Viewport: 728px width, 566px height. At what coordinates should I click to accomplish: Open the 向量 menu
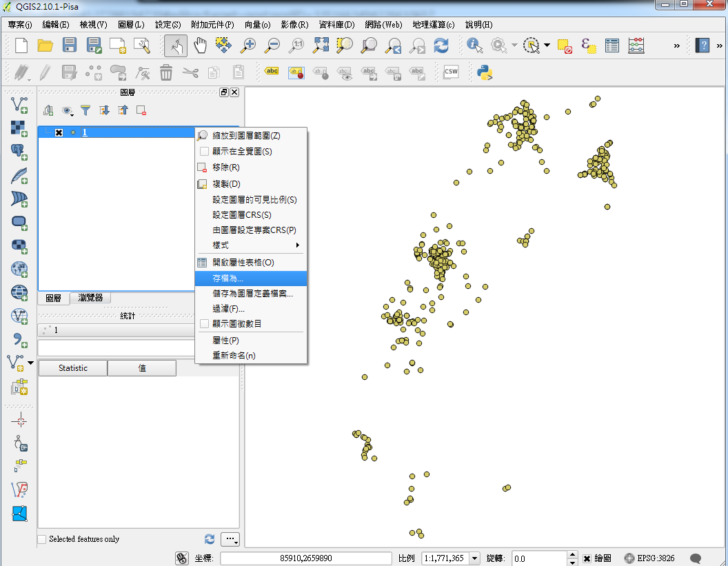[x=256, y=23]
